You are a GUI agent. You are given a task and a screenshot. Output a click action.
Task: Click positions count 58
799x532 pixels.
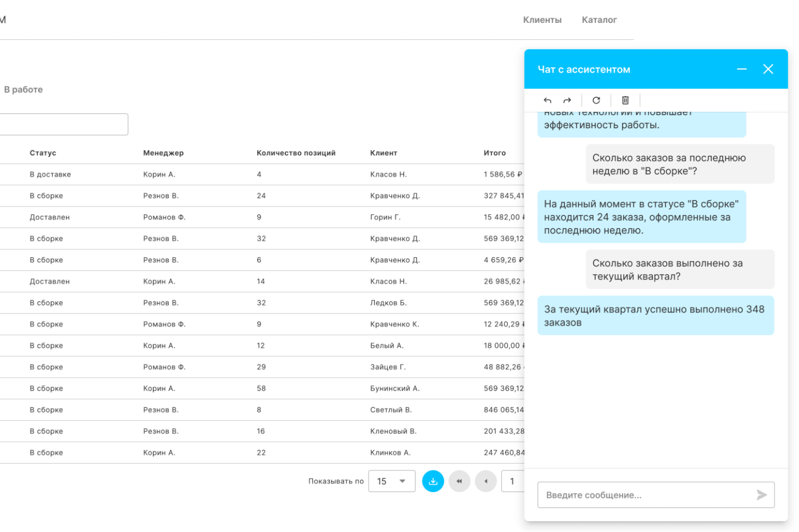click(261, 388)
